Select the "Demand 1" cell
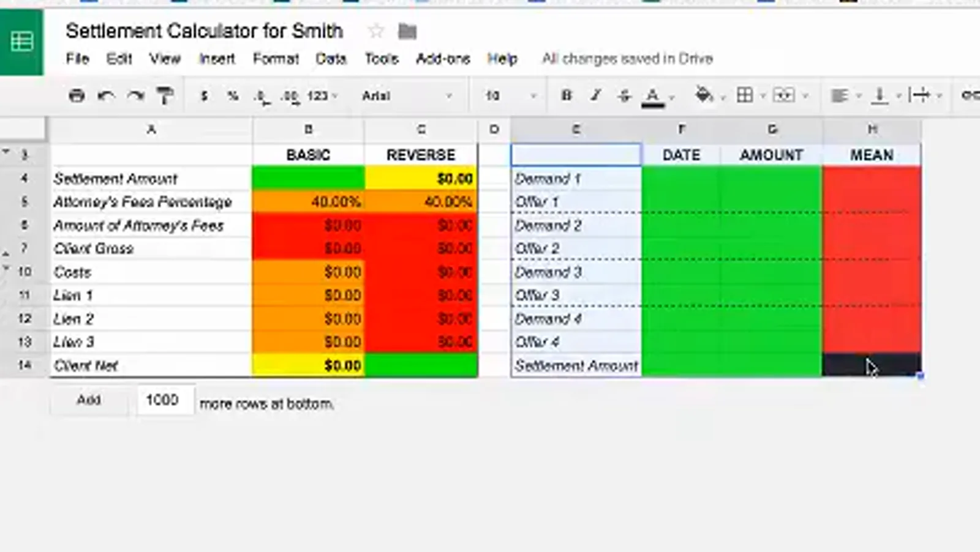 pyautogui.click(x=576, y=179)
